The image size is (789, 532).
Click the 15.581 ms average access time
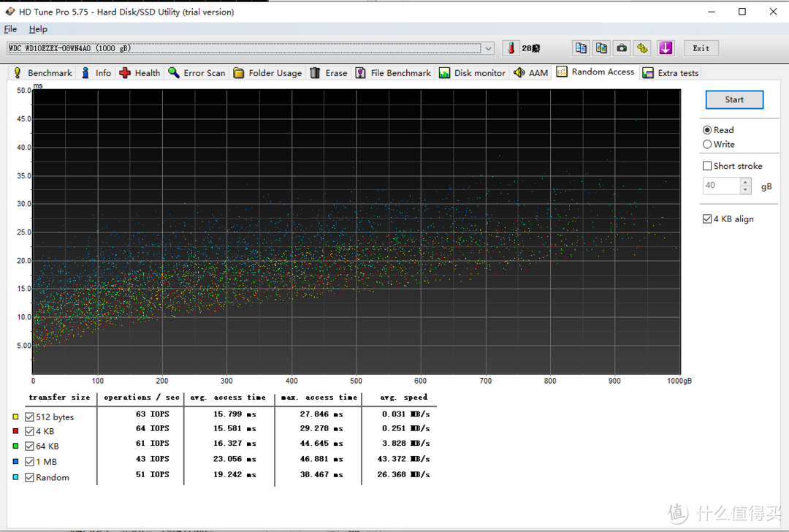235,428
